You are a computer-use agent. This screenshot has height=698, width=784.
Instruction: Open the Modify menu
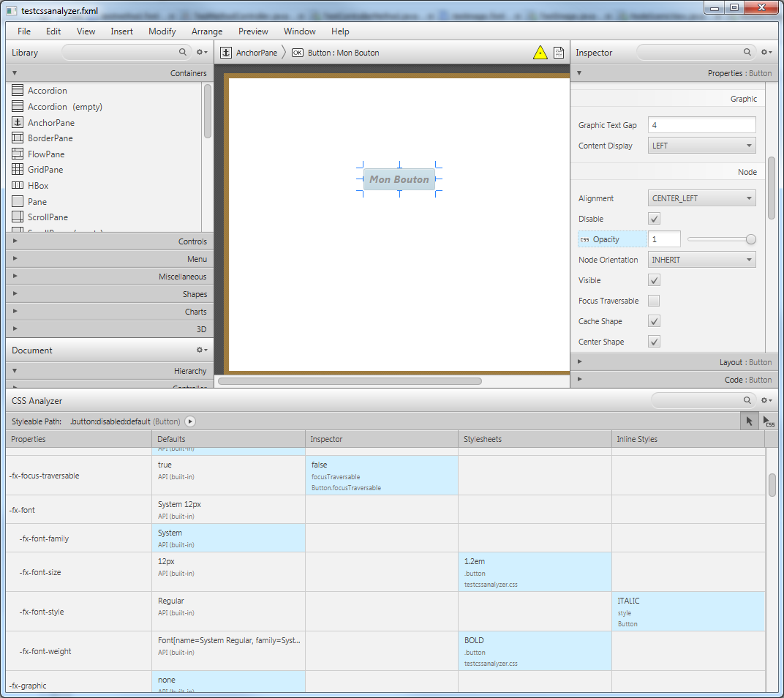(162, 31)
